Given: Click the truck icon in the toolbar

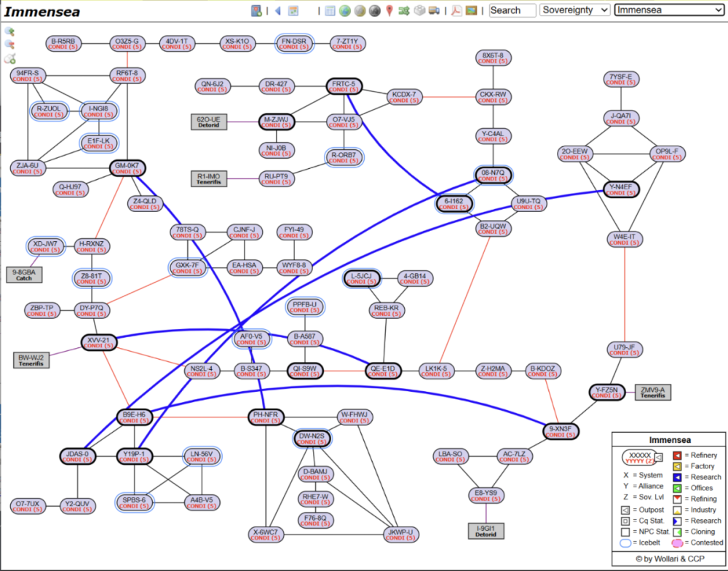Looking at the screenshot, I should (434, 10).
